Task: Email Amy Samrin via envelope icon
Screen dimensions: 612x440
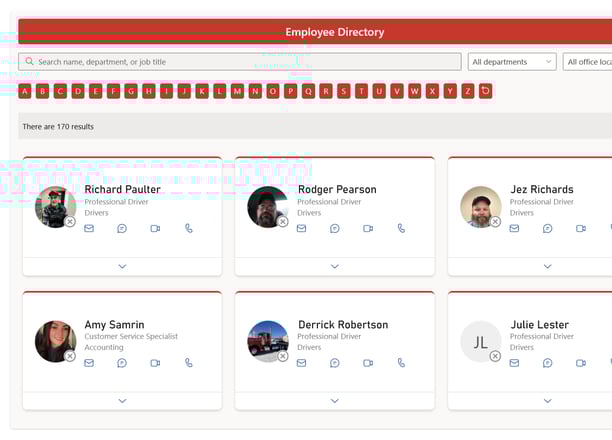Action: click(x=89, y=363)
